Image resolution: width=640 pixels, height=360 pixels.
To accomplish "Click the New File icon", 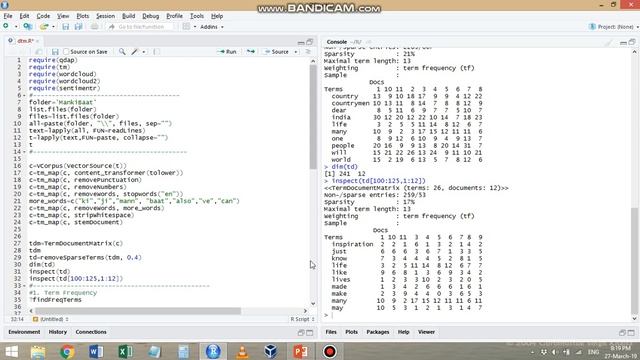I will tap(6, 27).
